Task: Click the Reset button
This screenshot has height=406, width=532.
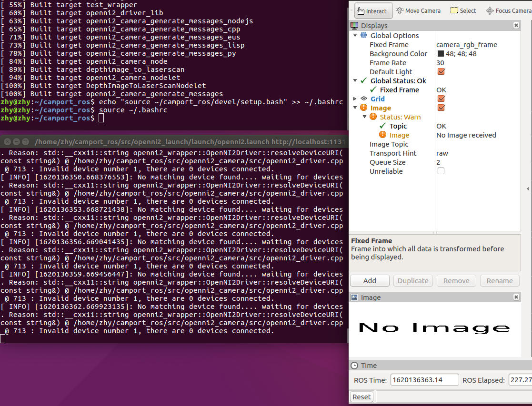Action: [x=361, y=396]
